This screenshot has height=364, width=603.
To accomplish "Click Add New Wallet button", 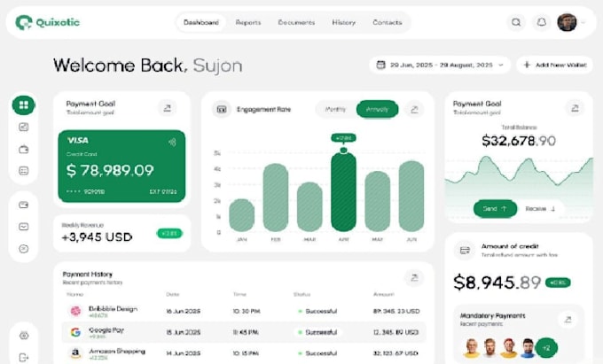I will (554, 65).
